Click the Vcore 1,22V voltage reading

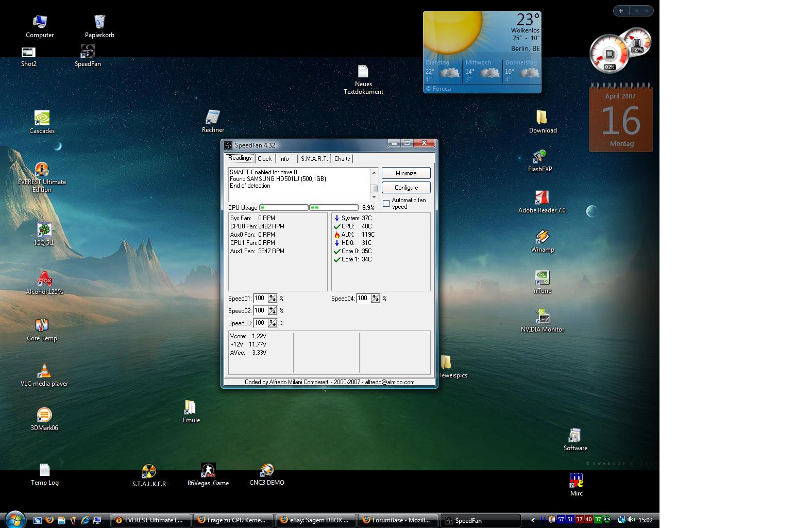248,336
